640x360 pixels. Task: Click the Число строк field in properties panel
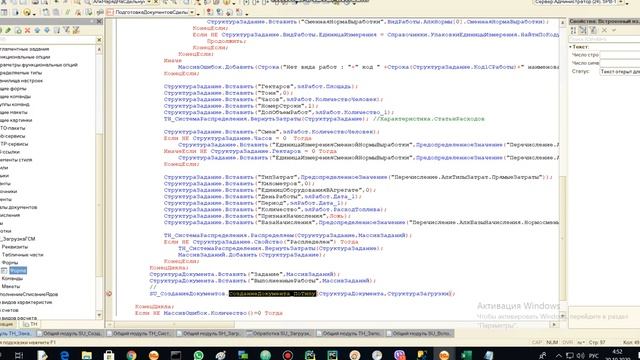620,55
